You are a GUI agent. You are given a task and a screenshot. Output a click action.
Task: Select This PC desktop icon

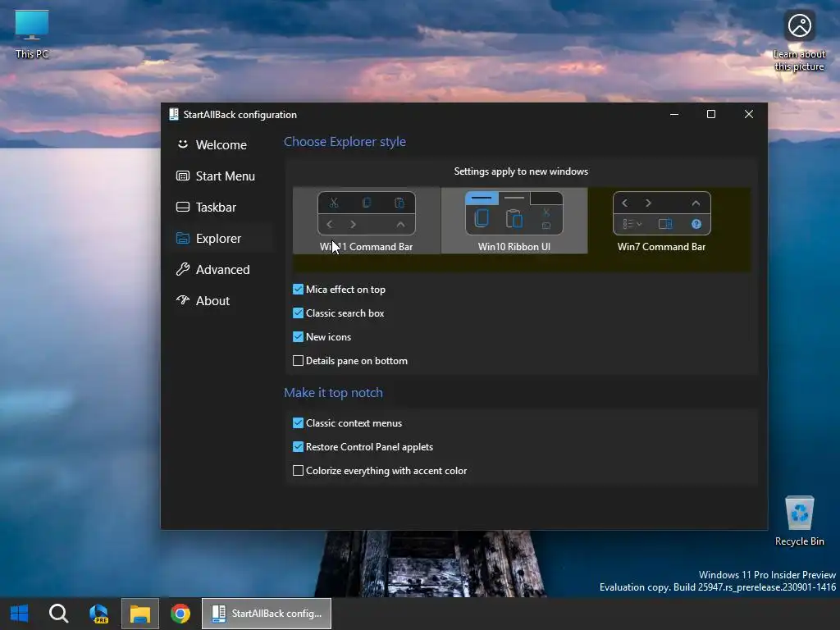coord(32,34)
